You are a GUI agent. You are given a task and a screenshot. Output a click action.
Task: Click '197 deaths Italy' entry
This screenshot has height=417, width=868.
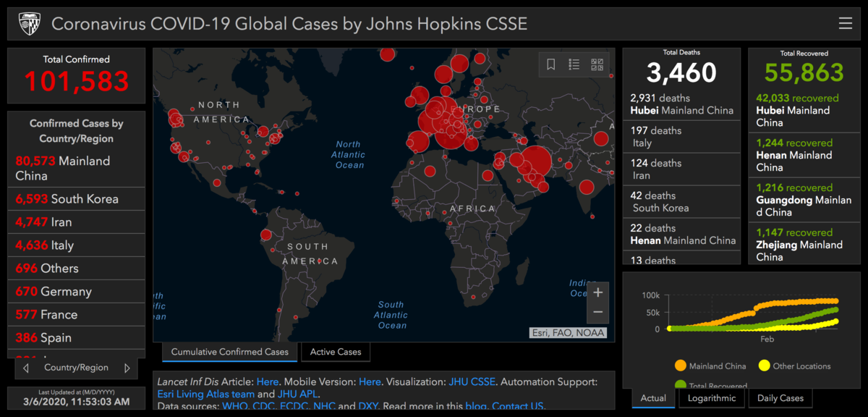tap(681, 137)
